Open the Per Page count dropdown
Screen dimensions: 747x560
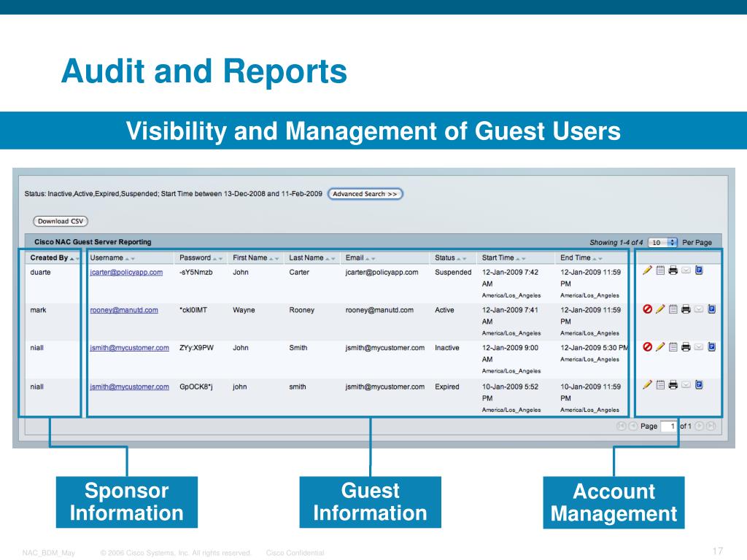click(662, 242)
